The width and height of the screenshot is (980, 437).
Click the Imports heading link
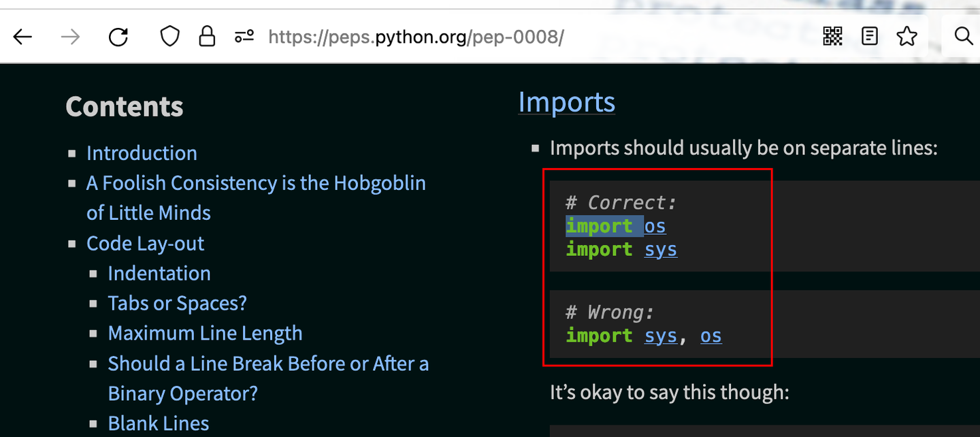[566, 102]
